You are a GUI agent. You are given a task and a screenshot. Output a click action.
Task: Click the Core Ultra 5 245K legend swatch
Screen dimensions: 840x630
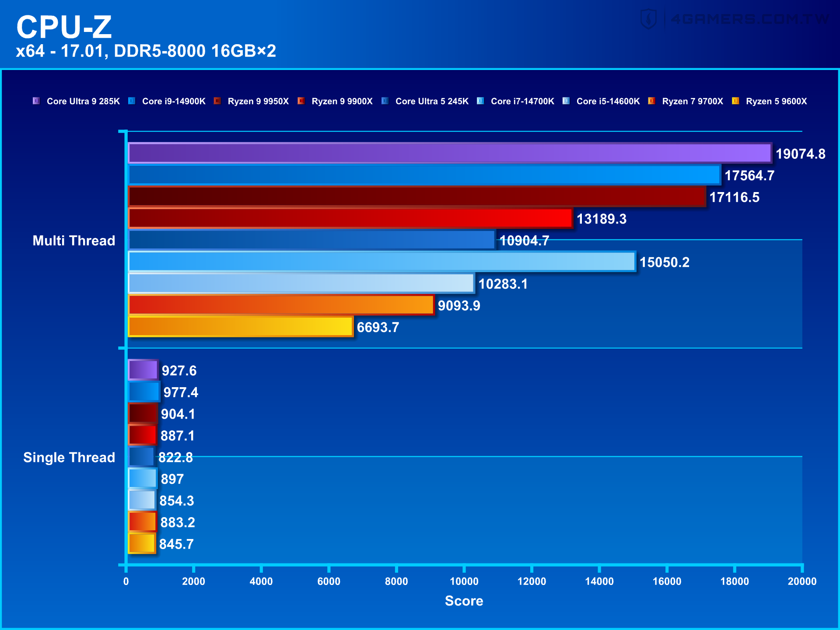point(385,101)
